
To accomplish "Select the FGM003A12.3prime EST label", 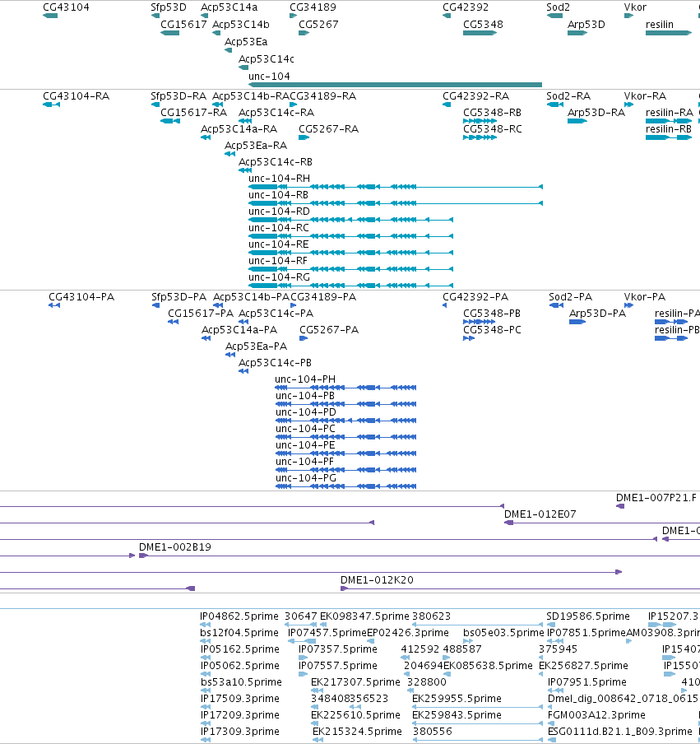I will (596, 715).
